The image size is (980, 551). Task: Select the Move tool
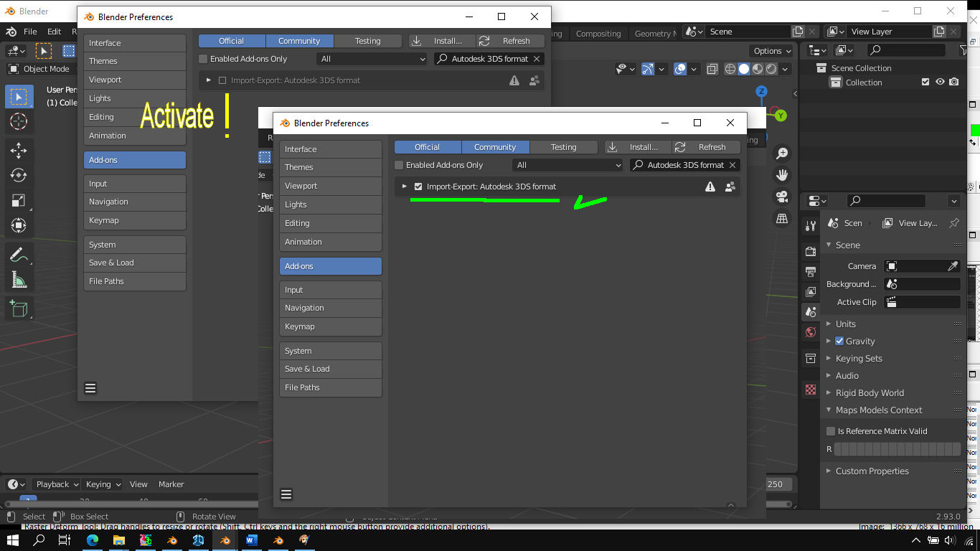click(x=19, y=150)
